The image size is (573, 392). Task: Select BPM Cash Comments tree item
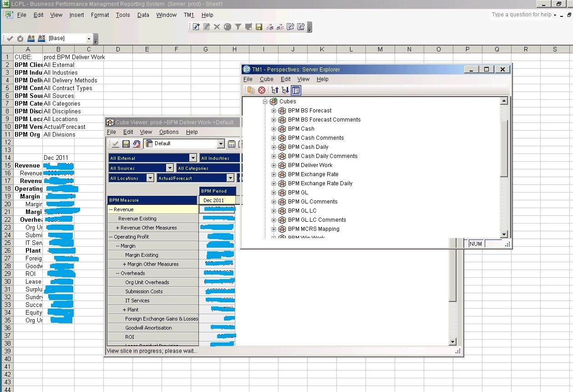pyautogui.click(x=316, y=138)
